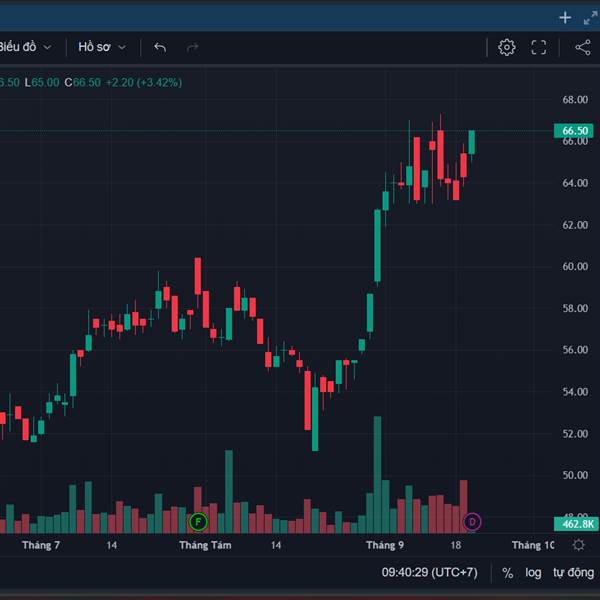Click the green F event marker
This screenshot has height=600, width=600.
198,522
